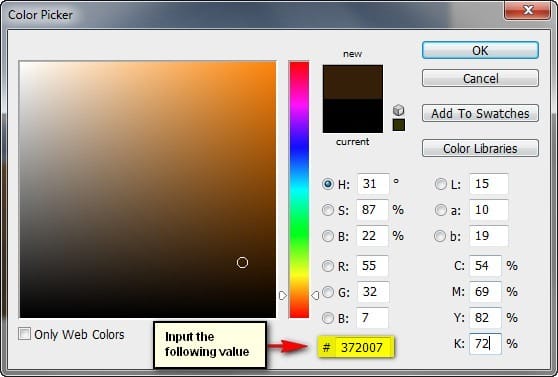Screen dimensions: 558x377
Task: Select the H hue radio button
Action: pos(327,184)
